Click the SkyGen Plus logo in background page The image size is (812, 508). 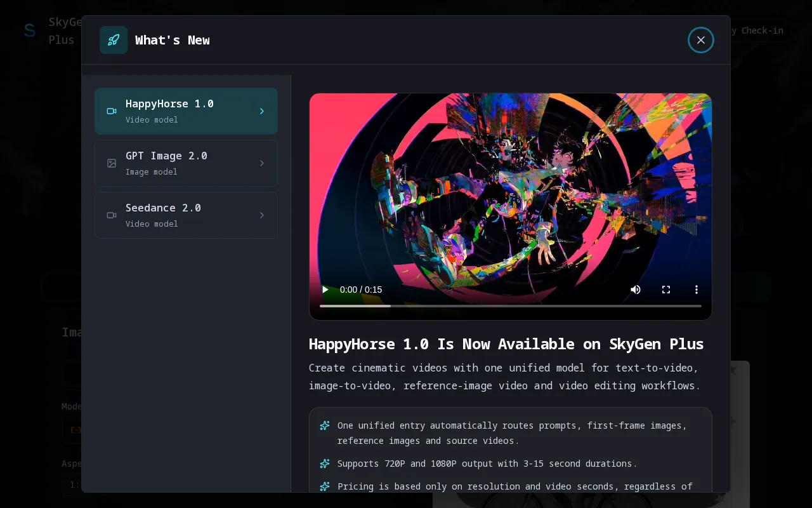[x=30, y=30]
